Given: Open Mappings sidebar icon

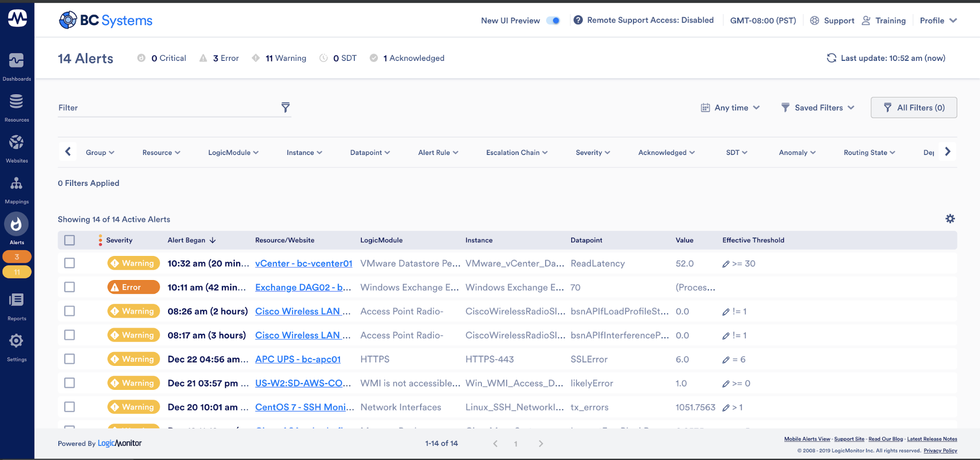Looking at the screenshot, I should [17, 190].
